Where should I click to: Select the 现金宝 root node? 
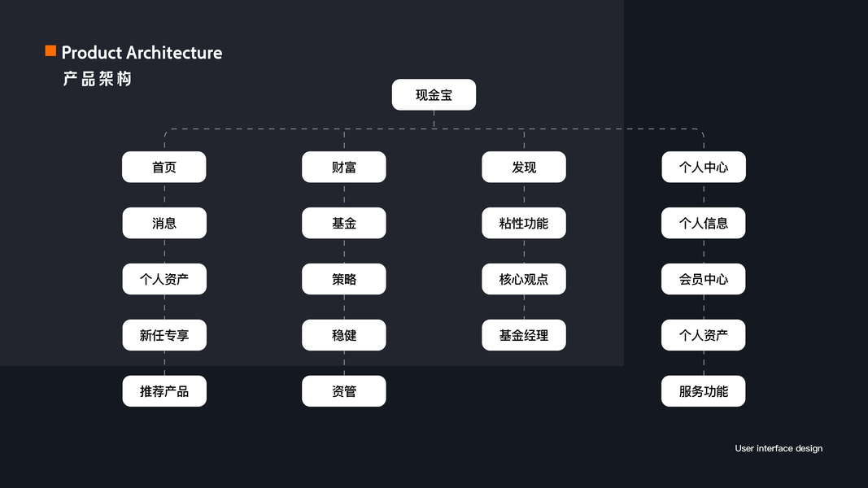[x=434, y=95]
